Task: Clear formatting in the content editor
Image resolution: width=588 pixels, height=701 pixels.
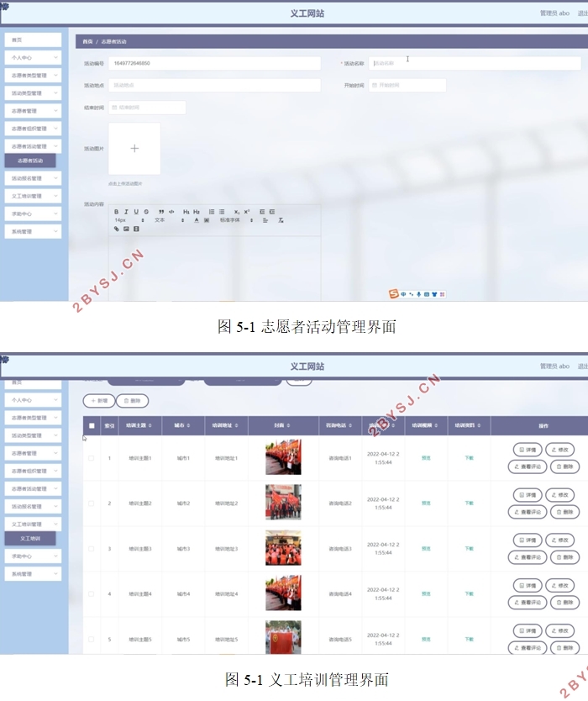Action: pos(281,220)
